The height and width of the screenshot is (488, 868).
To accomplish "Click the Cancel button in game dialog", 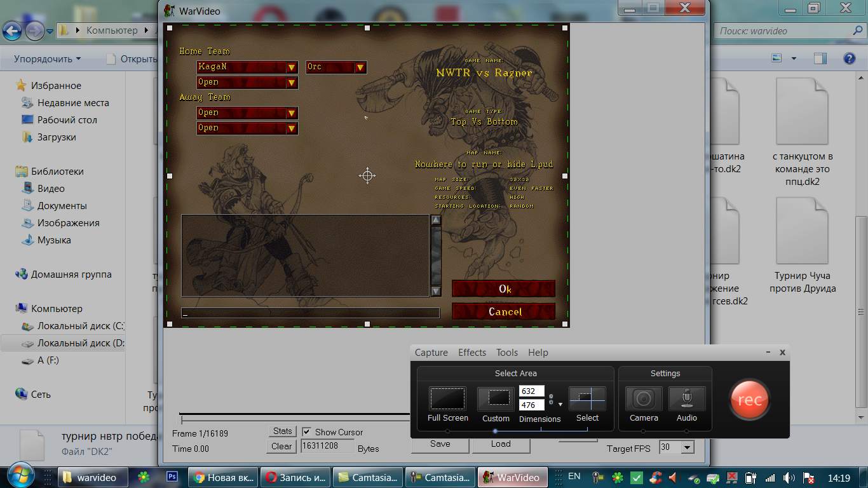I will [504, 312].
